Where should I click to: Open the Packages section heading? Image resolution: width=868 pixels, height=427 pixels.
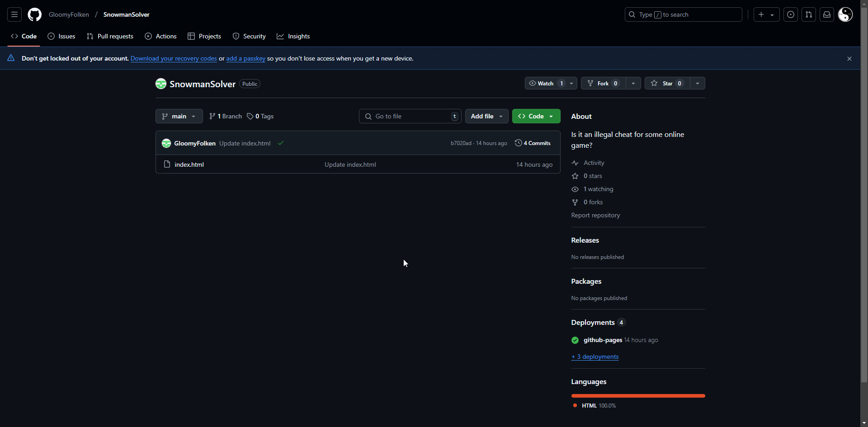pos(586,282)
